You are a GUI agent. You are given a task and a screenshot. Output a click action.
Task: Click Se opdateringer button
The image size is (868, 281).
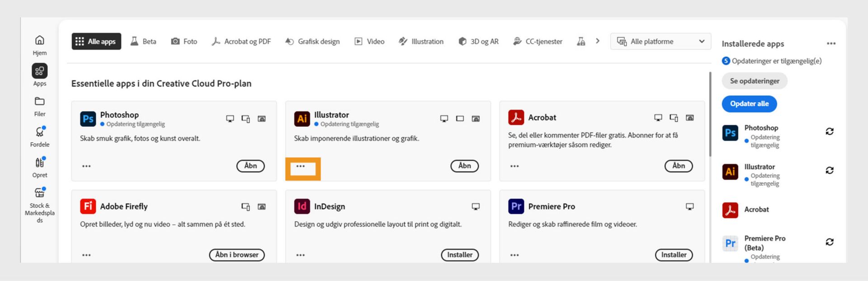[x=755, y=81]
